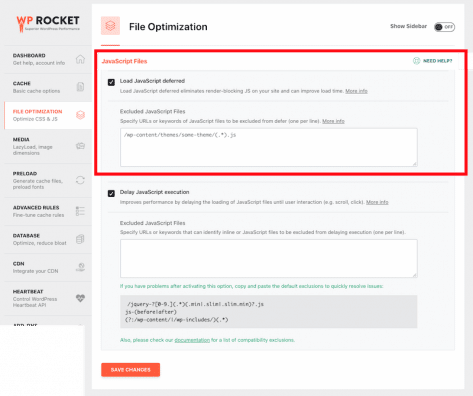Click the '(?:/wp-content/|/wp-includes/)(.*)' line
The width and height of the screenshot is (473, 396).
177,320
